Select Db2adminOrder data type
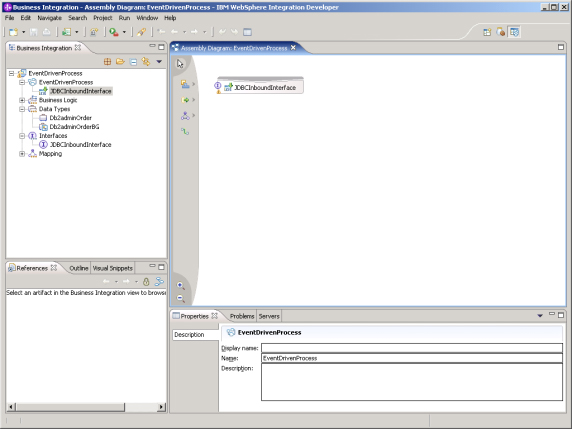This screenshot has height=429, width=572. pyautogui.click(x=70, y=118)
